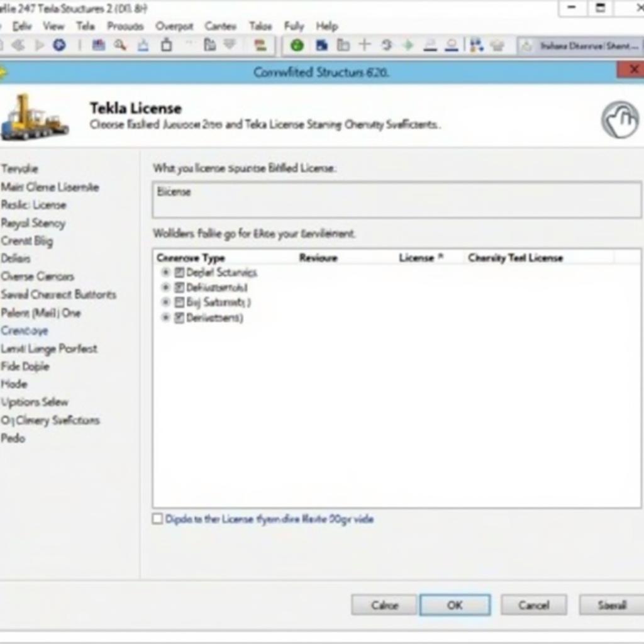Screen dimensions: 644x644
Task: Close the blue-titled dialog with the red X
Action: coord(633,69)
